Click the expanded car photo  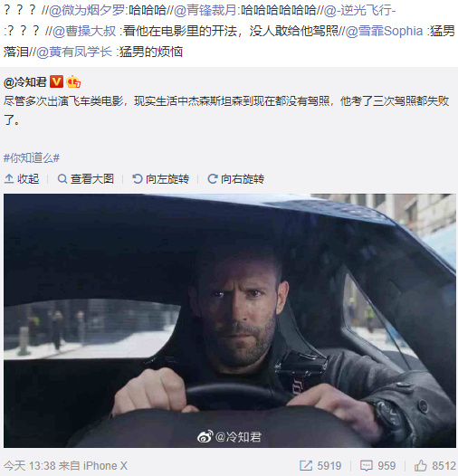click(230, 320)
